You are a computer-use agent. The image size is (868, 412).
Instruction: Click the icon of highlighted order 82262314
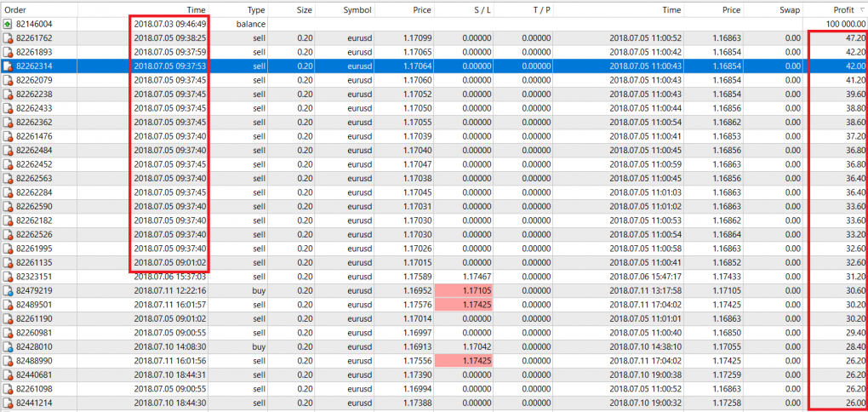(7, 66)
